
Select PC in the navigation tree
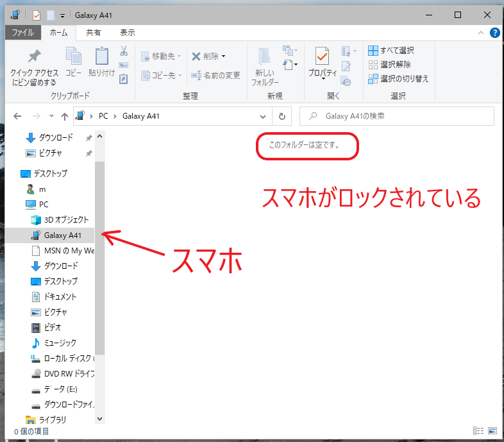pyautogui.click(x=37, y=205)
